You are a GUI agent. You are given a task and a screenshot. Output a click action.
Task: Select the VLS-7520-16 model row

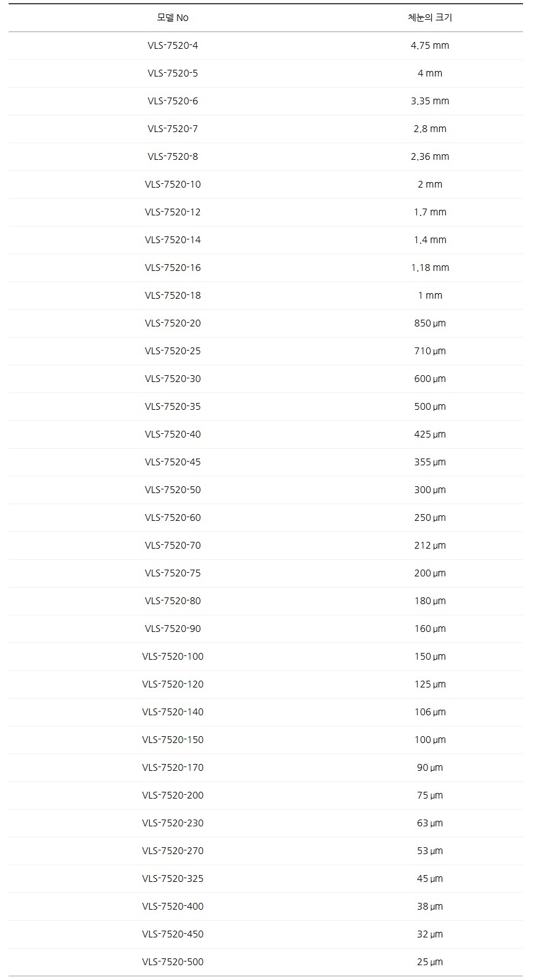click(173, 268)
